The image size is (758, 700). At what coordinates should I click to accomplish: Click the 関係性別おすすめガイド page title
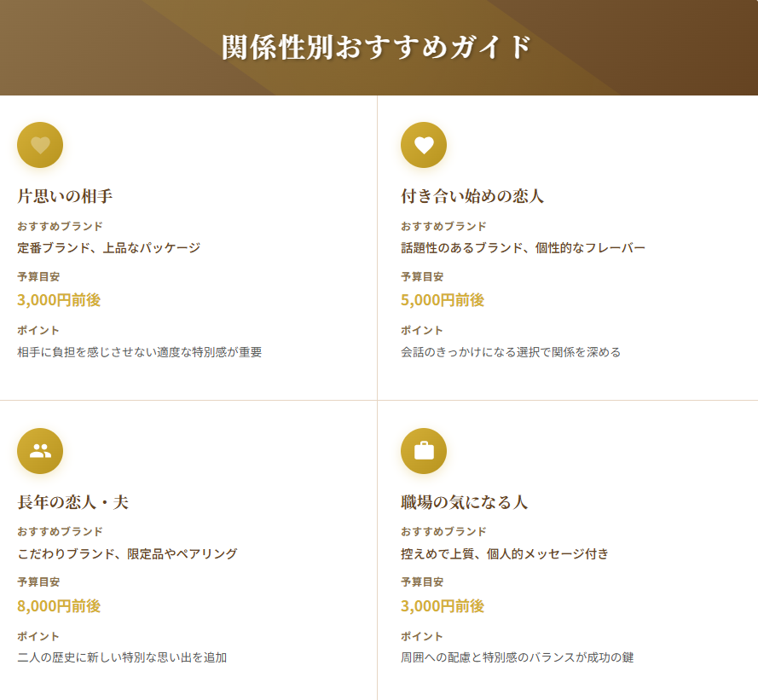tap(377, 47)
